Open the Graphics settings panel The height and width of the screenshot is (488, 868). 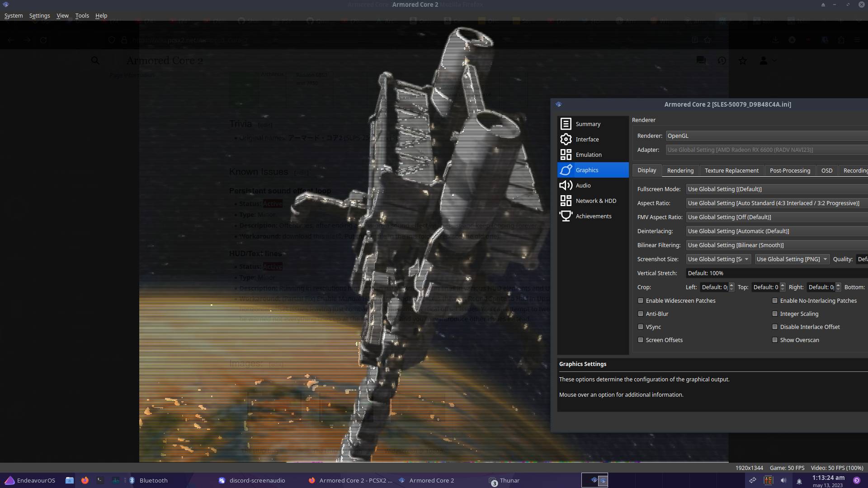tap(587, 170)
